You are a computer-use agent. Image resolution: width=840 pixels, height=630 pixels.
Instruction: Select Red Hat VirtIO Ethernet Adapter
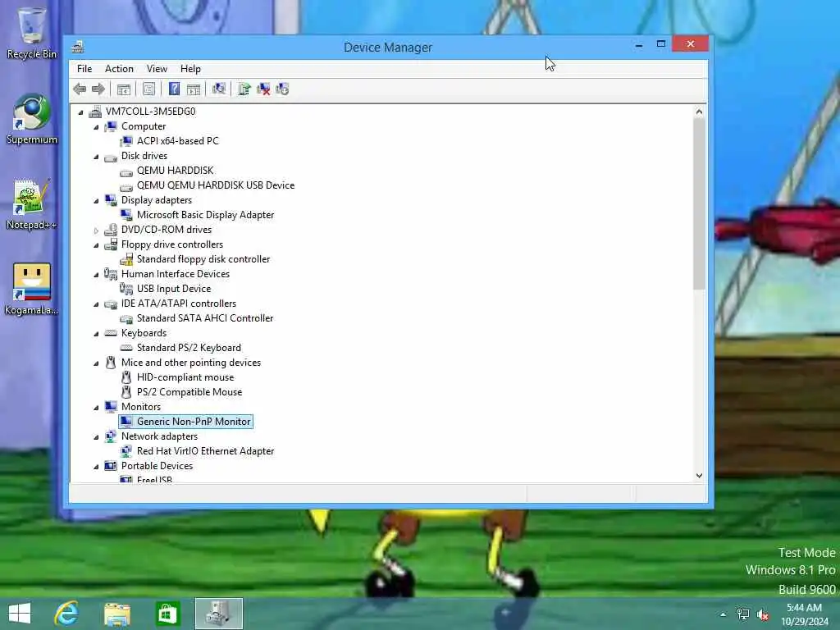coord(205,451)
